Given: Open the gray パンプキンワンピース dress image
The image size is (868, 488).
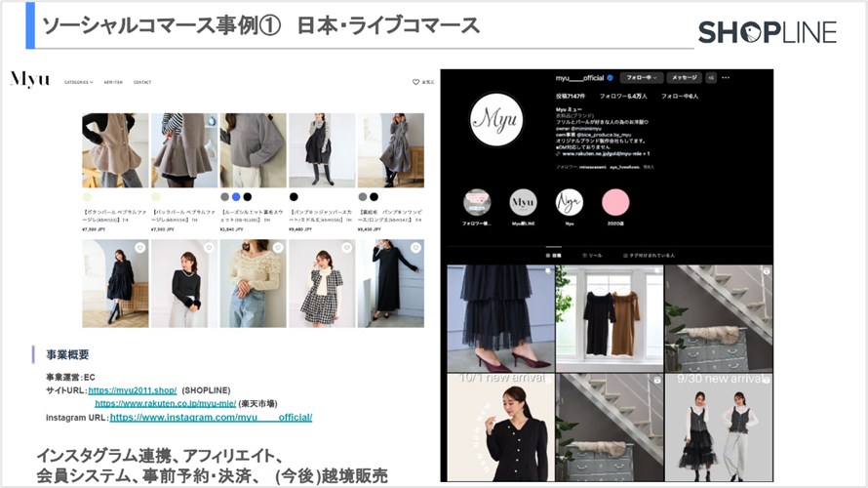Looking at the screenshot, I should pyautogui.click(x=391, y=150).
